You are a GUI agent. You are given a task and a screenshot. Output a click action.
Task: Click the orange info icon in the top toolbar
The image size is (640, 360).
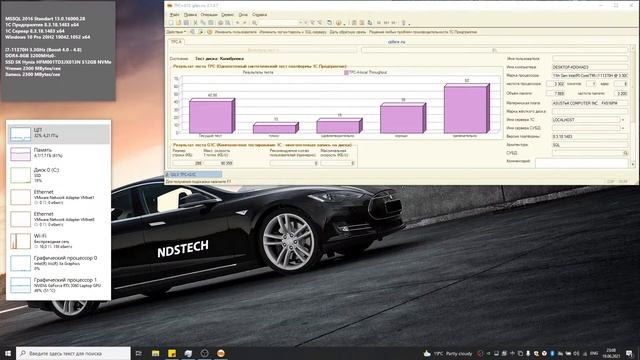pos(338,23)
